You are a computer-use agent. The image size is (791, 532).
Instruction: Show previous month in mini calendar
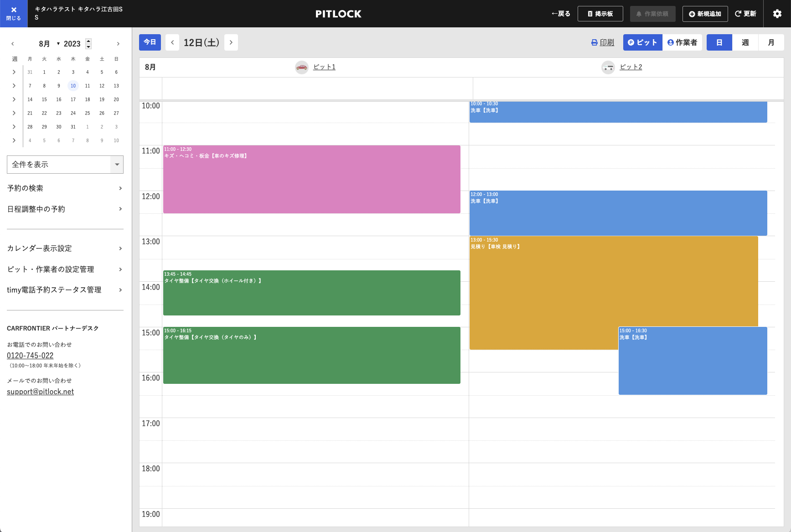13,44
